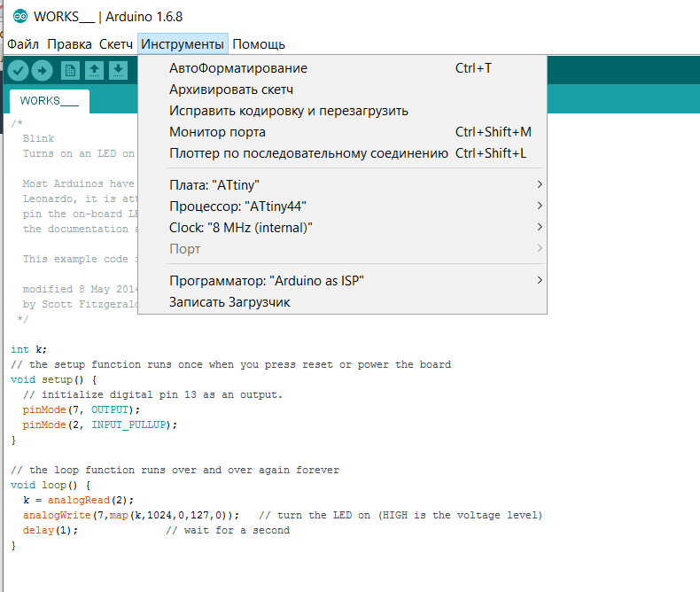The width and height of the screenshot is (700, 592).
Task: Choose Архивировать скетч
Action: [342, 90]
